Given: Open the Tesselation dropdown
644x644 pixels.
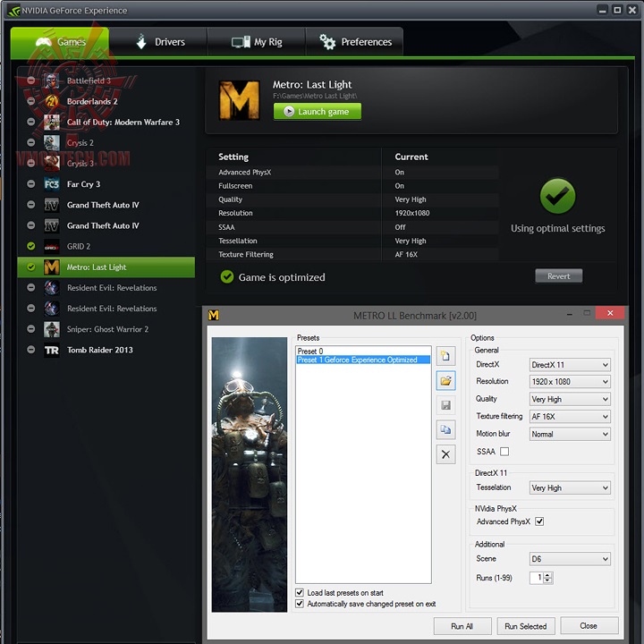Looking at the screenshot, I should (x=570, y=488).
